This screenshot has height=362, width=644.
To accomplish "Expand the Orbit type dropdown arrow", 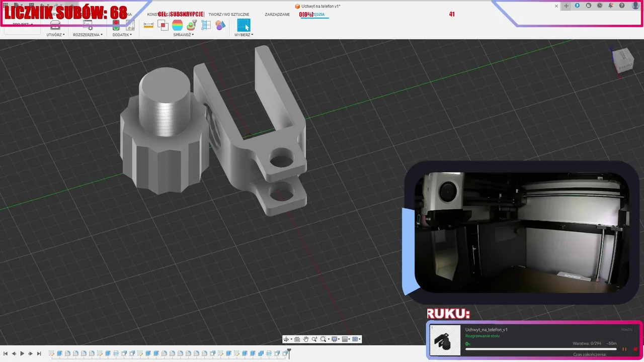I will (x=291, y=339).
